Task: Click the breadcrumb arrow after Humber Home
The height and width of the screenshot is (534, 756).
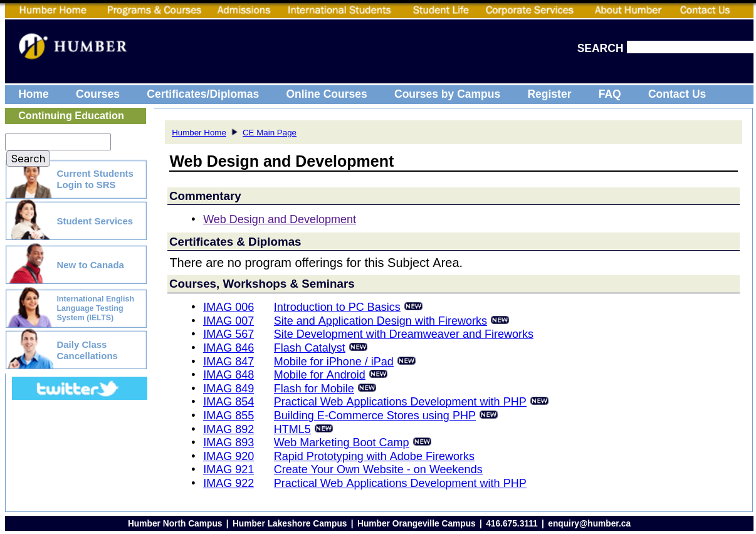Action: tap(234, 132)
